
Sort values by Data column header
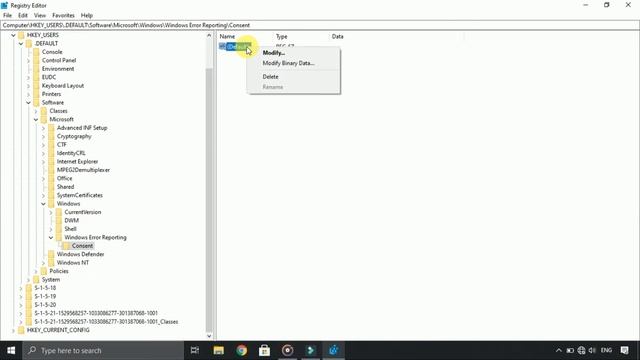point(338,37)
